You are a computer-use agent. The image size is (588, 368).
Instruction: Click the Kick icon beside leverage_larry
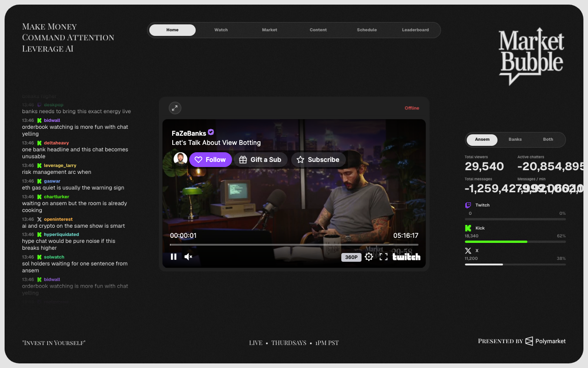click(40, 166)
